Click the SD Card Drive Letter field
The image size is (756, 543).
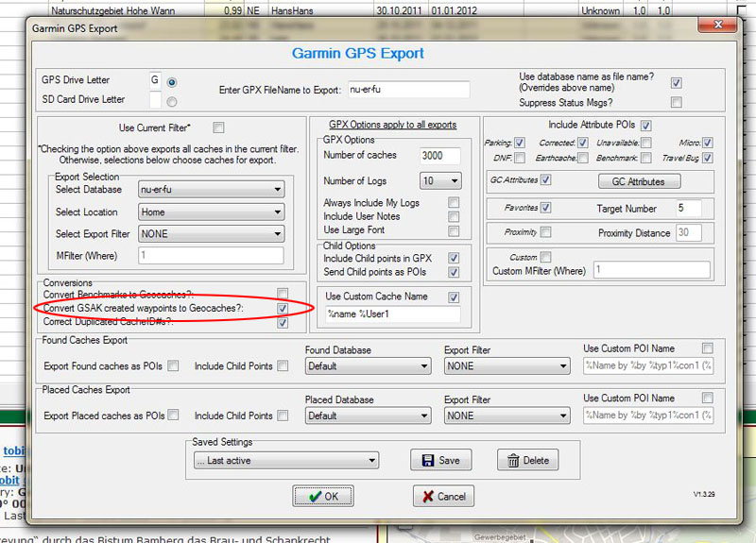(155, 100)
